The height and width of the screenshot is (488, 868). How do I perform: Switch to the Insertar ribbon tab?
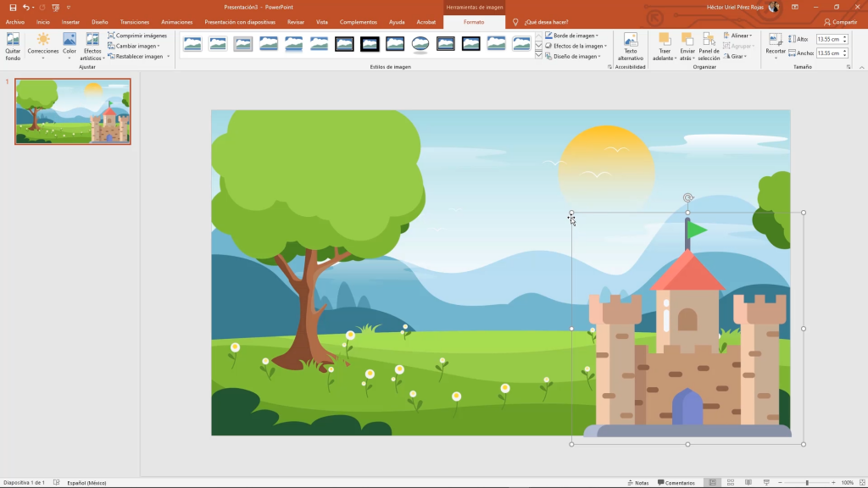point(70,22)
